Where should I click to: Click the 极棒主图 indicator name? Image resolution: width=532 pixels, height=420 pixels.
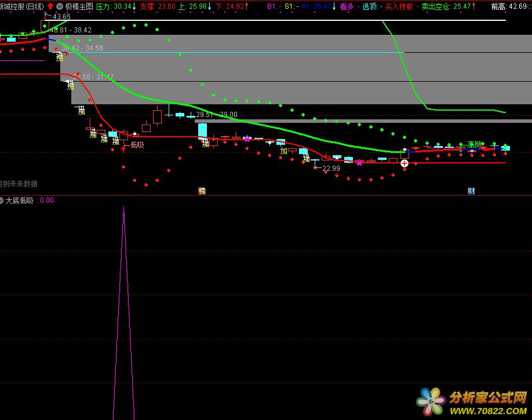pos(79,6)
